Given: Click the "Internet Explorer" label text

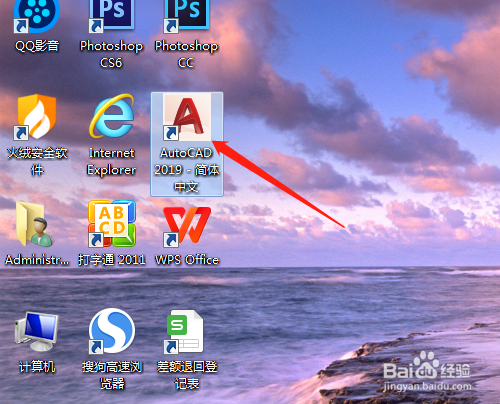Looking at the screenshot, I should [111, 162].
